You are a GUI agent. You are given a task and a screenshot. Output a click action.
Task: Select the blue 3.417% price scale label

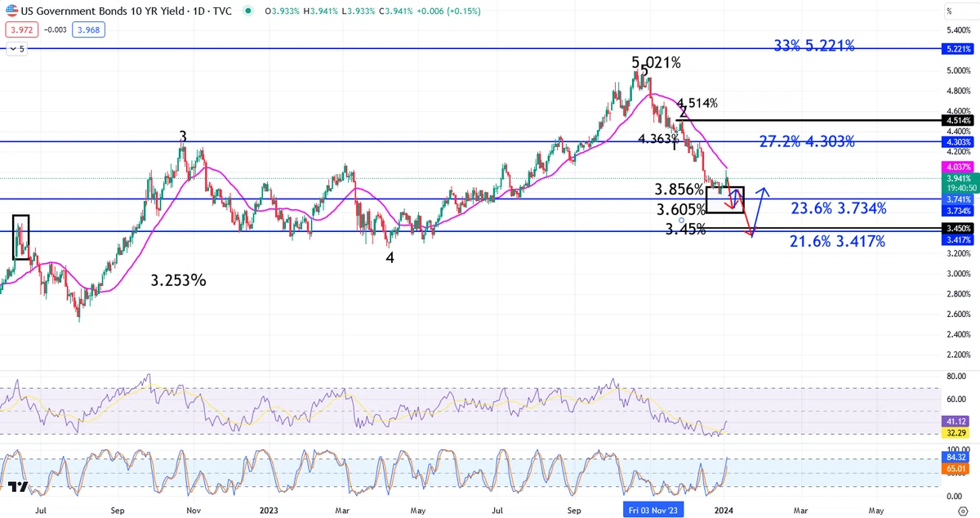[960, 239]
